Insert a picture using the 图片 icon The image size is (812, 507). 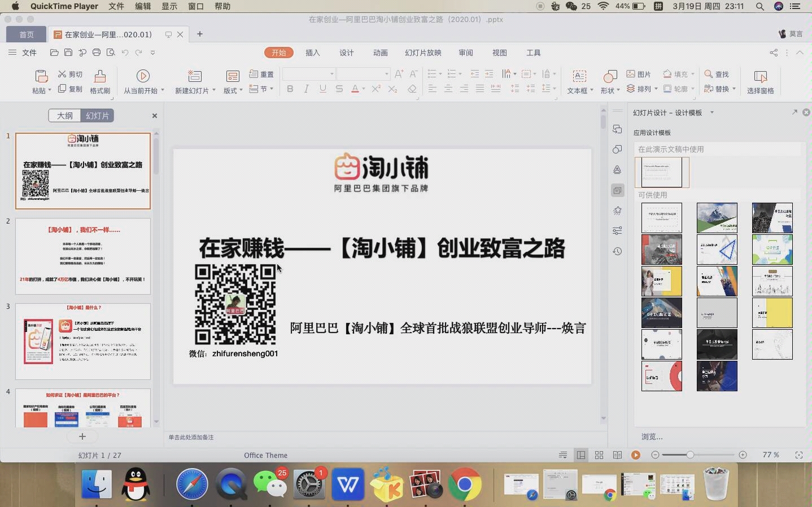[639, 73]
